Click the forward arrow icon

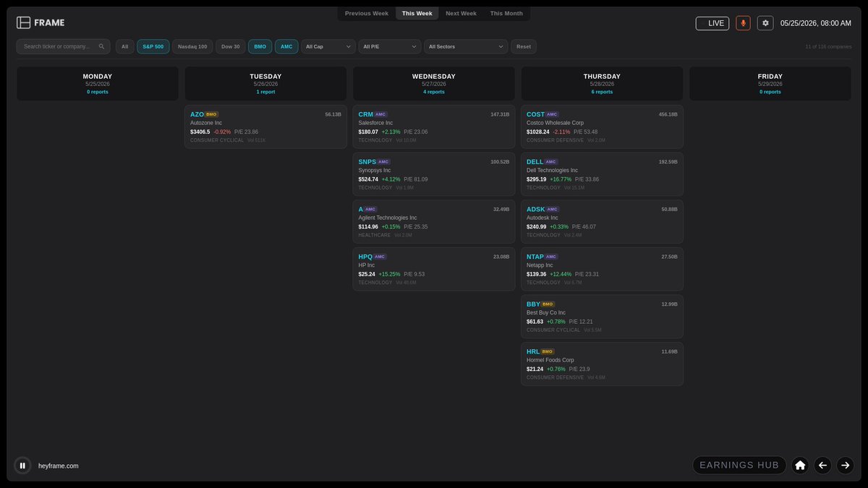tap(845, 465)
